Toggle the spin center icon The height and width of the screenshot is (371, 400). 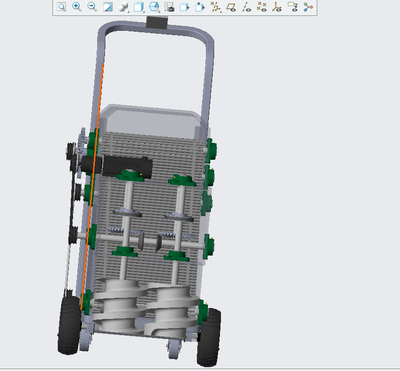pos(308,7)
